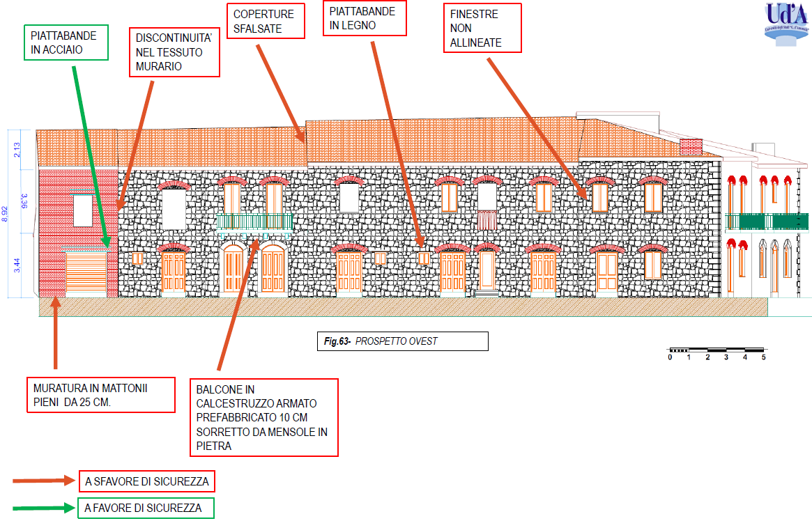Click the Ud'A university logo
This screenshot has height=521, width=812.
point(786,22)
